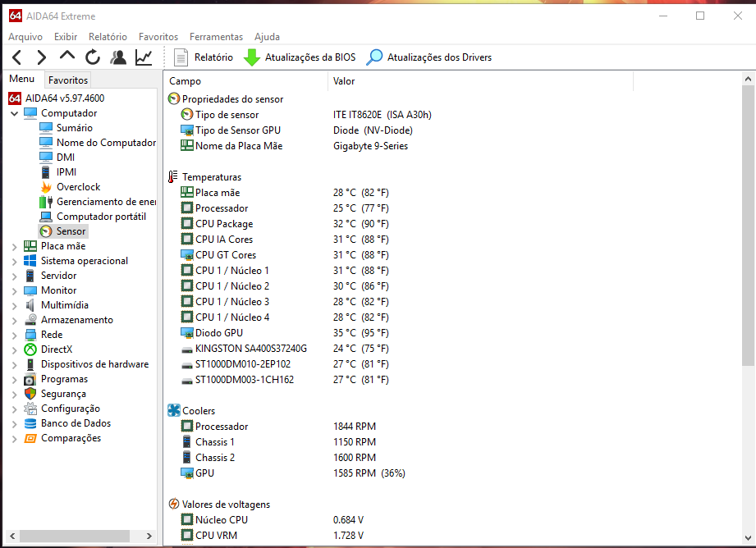
Task: Expand the Sistema operacional node
Action: (x=15, y=262)
